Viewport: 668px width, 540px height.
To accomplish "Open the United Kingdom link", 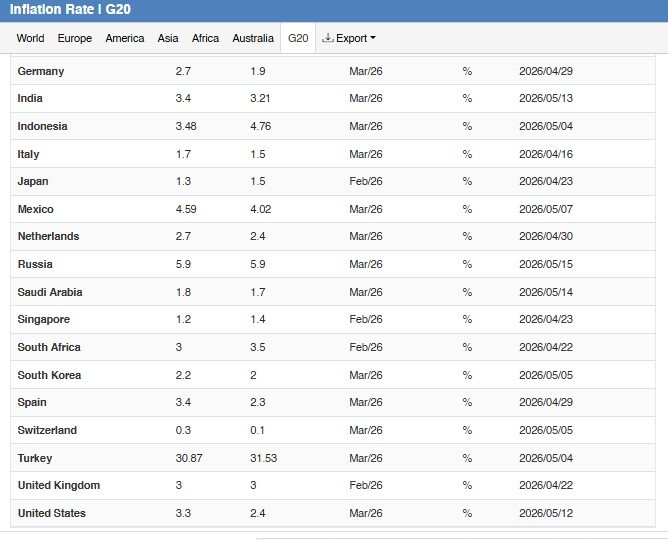I will (59, 486).
